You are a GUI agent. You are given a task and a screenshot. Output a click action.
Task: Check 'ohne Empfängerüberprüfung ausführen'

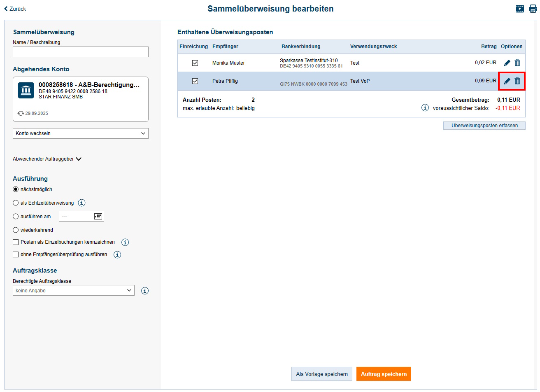16,254
